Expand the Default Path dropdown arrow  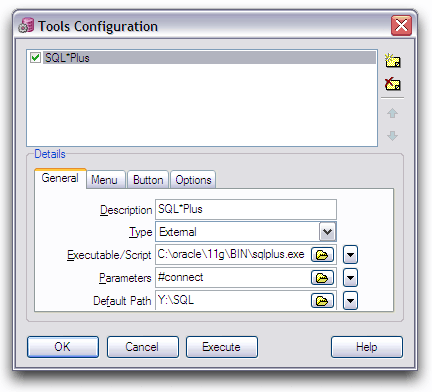[x=350, y=301]
